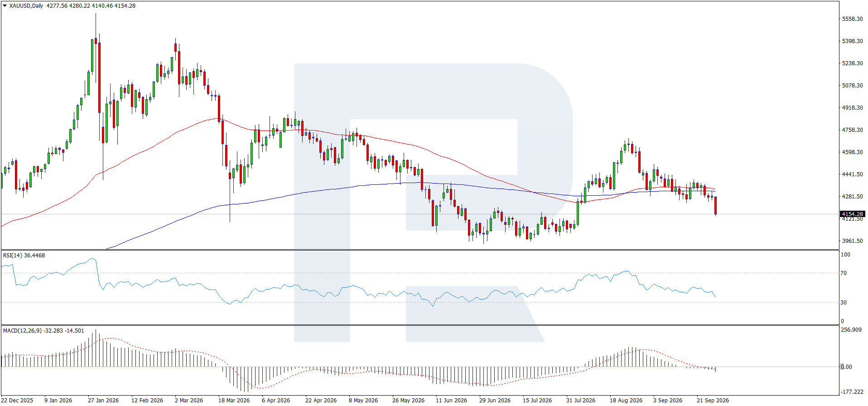Viewport: 868px width, 406px height.
Task: Click the 15 Jul 2026 date label
Action: pyautogui.click(x=537, y=401)
